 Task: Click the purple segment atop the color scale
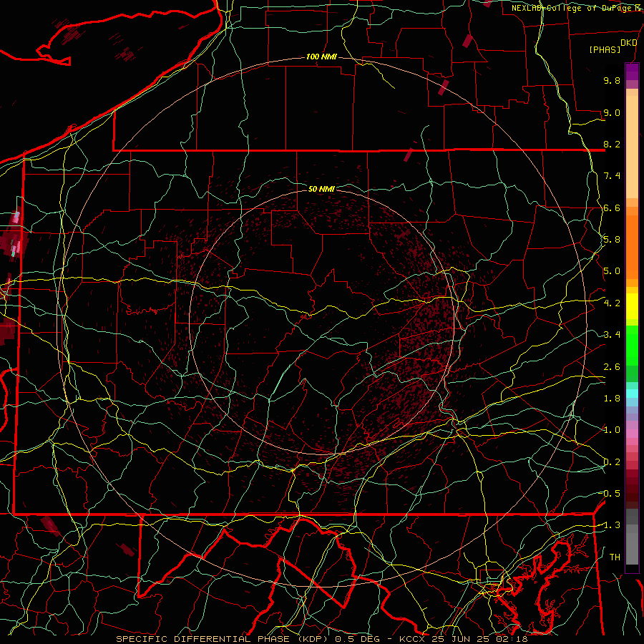point(632,72)
